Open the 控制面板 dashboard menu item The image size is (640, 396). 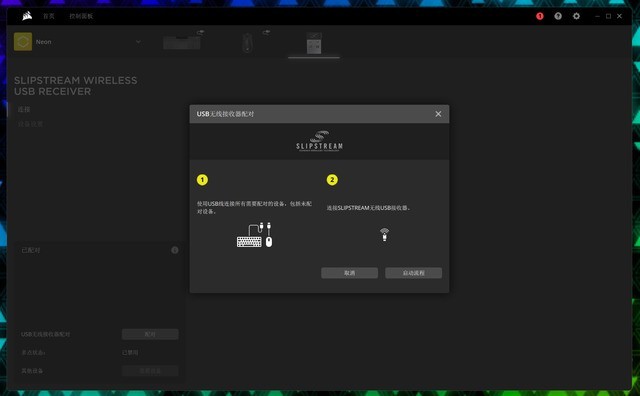pos(81,16)
